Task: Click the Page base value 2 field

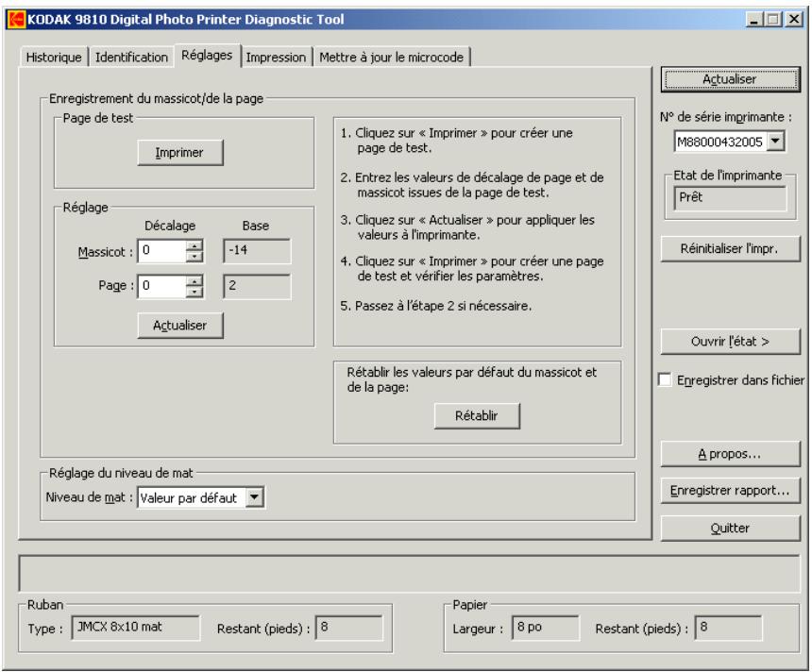Action: coord(257,286)
